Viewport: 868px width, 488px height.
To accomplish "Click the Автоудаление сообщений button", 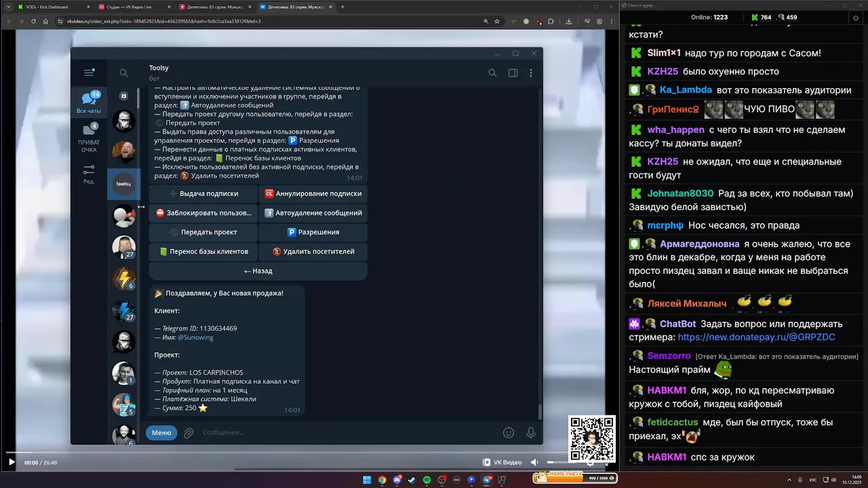I will click(313, 213).
